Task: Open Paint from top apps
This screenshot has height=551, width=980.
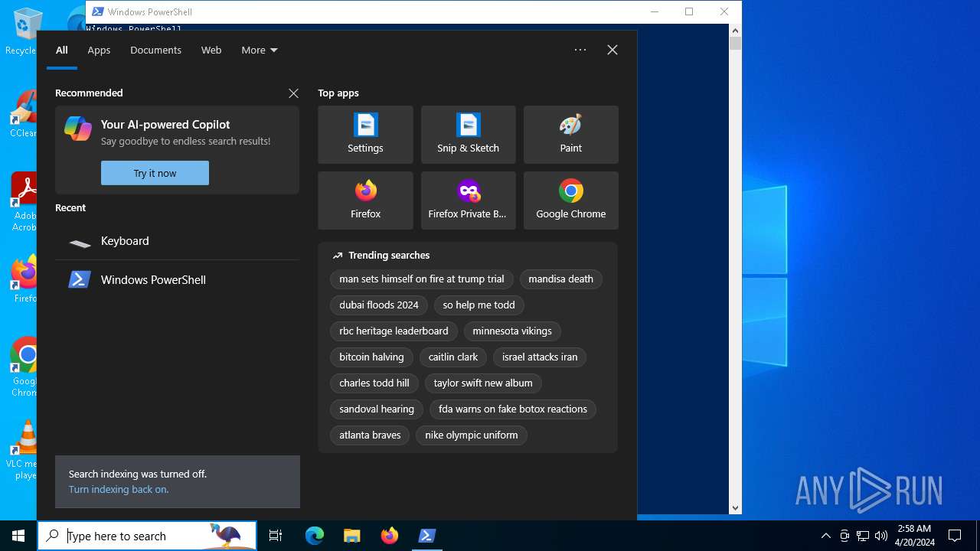Action: [570, 135]
